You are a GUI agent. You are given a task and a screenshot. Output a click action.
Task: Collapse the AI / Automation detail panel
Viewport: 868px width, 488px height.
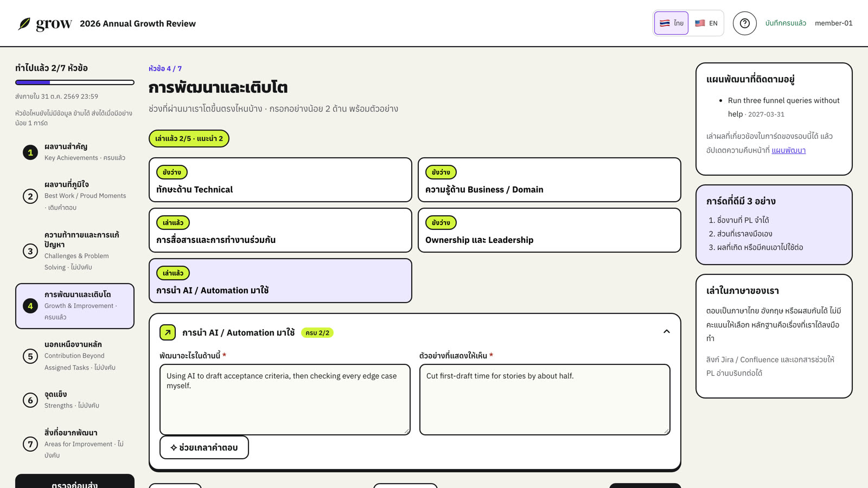[x=667, y=331]
